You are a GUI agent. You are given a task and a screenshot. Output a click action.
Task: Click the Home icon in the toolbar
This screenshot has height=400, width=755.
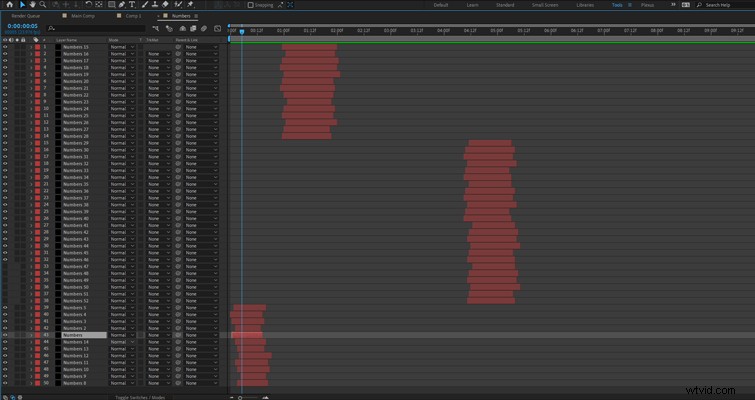(x=10, y=4)
